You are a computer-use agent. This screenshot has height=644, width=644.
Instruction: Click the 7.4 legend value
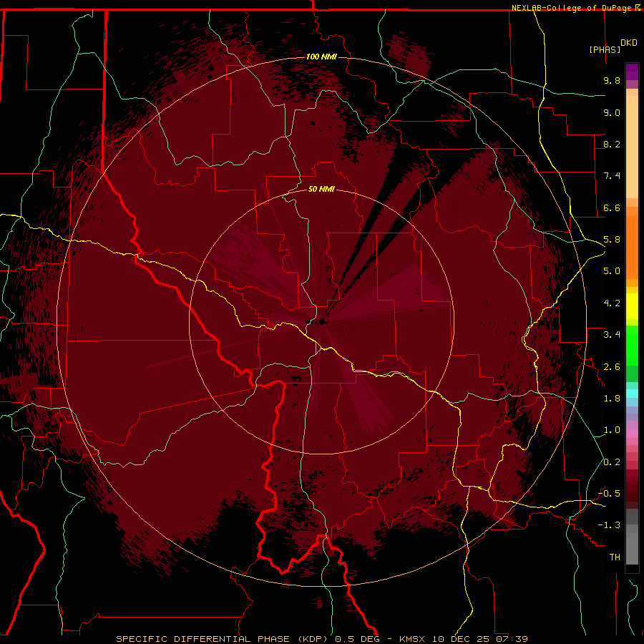[612, 176]
